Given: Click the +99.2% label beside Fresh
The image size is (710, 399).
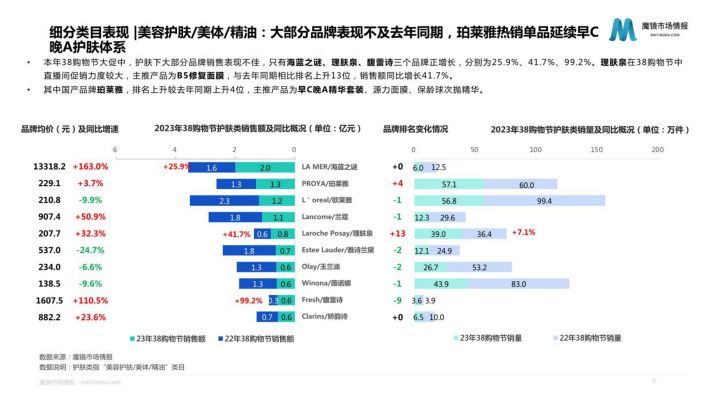Looking at the screenshot, I should [x=249, y=300].
